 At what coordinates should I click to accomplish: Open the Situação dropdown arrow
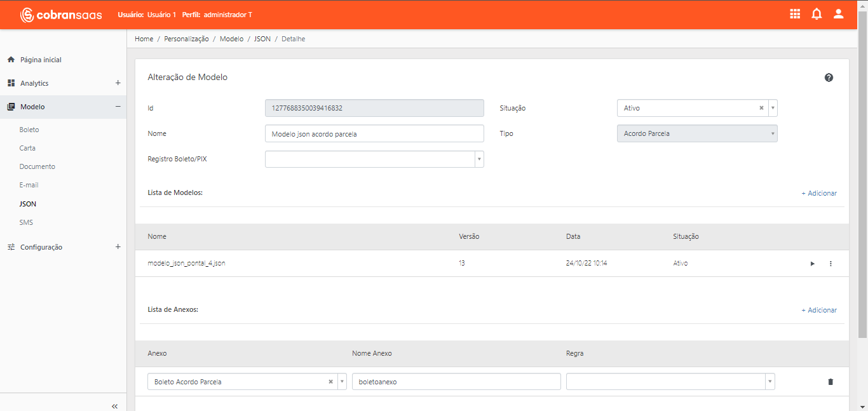tap(773, 108)
